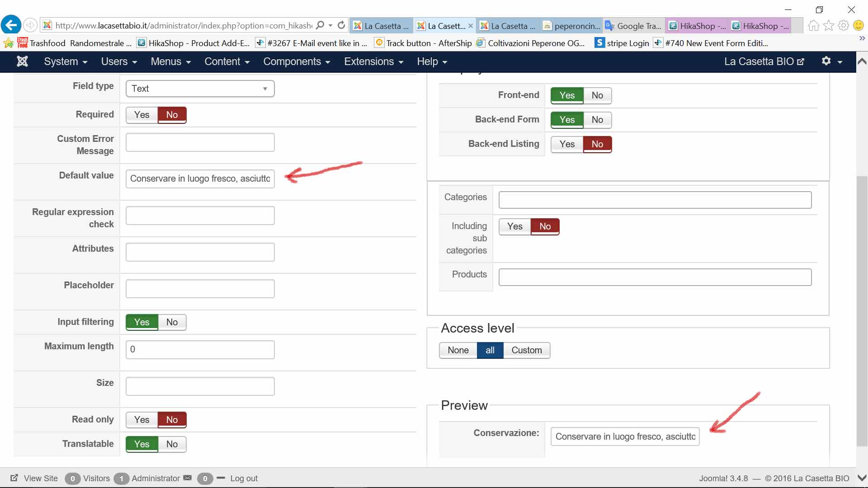This screenshot has height=488, width=868.
Task: Select Custom access level button
Action: (x=526, y=350)
